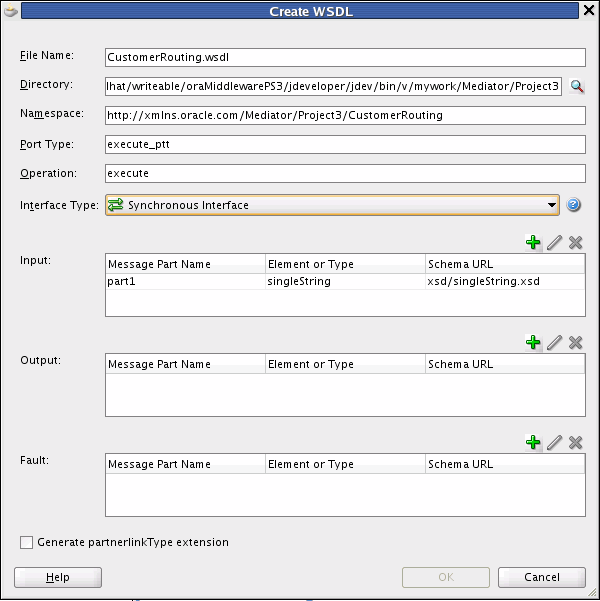
Task: Add a new Input message part
Action: pyautogui.click(x=533, y=242)
